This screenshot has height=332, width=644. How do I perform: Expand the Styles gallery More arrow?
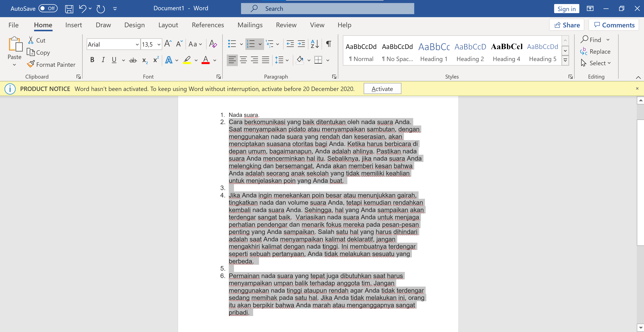pos(565,60)
